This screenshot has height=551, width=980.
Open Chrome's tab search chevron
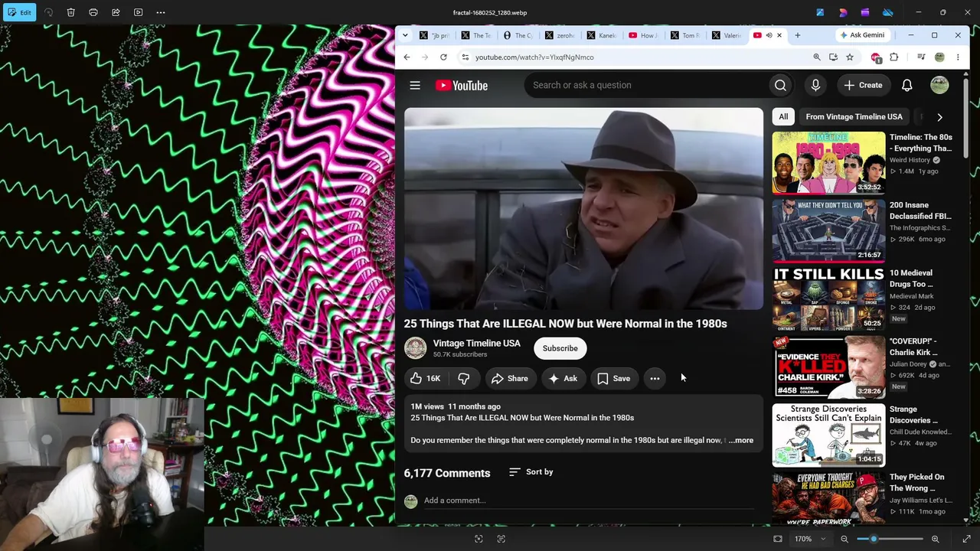pos(404,35)
